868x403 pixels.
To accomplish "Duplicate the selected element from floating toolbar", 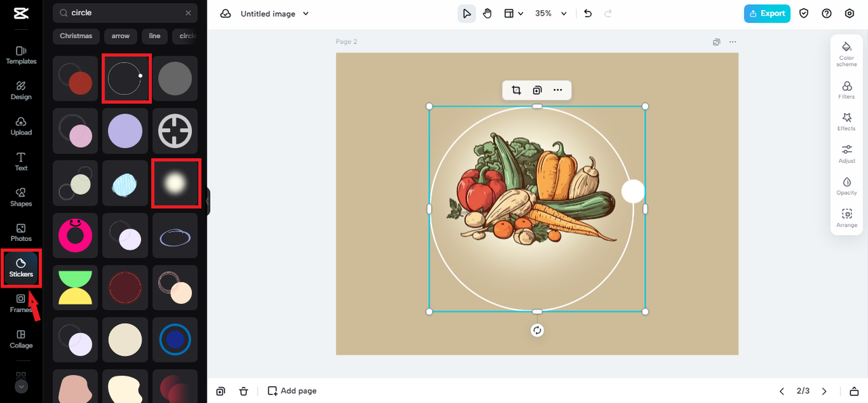I will point(537,90).
